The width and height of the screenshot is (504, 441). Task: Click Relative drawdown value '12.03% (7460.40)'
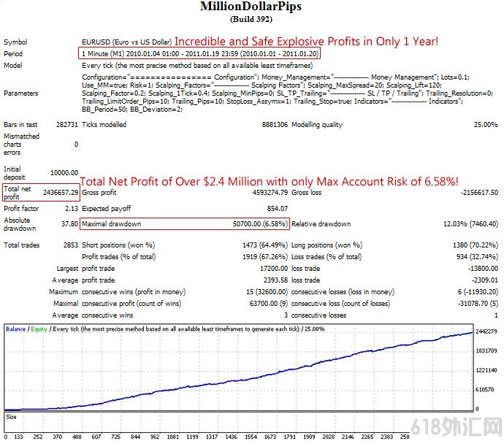click(x=470, y=224)
